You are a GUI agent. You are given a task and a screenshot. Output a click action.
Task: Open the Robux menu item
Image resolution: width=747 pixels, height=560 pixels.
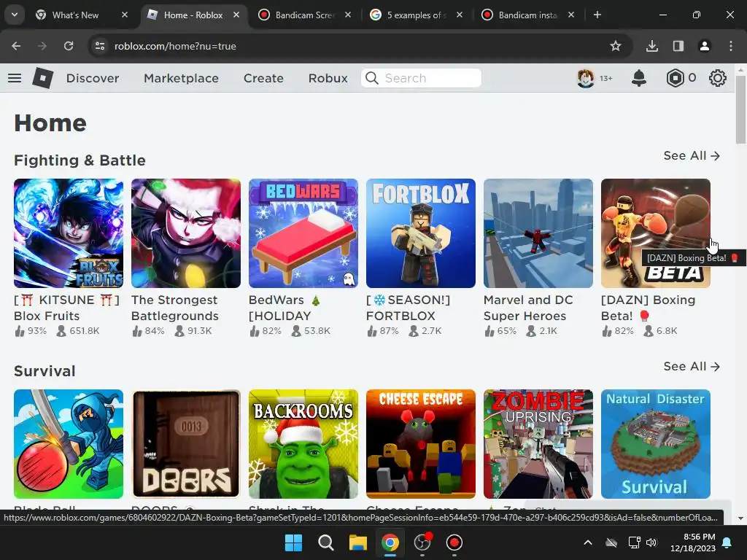coord(328,78)
